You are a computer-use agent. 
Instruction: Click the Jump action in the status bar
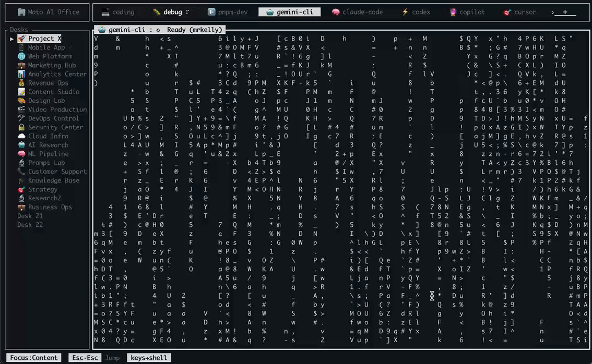(x=113, y=358)
